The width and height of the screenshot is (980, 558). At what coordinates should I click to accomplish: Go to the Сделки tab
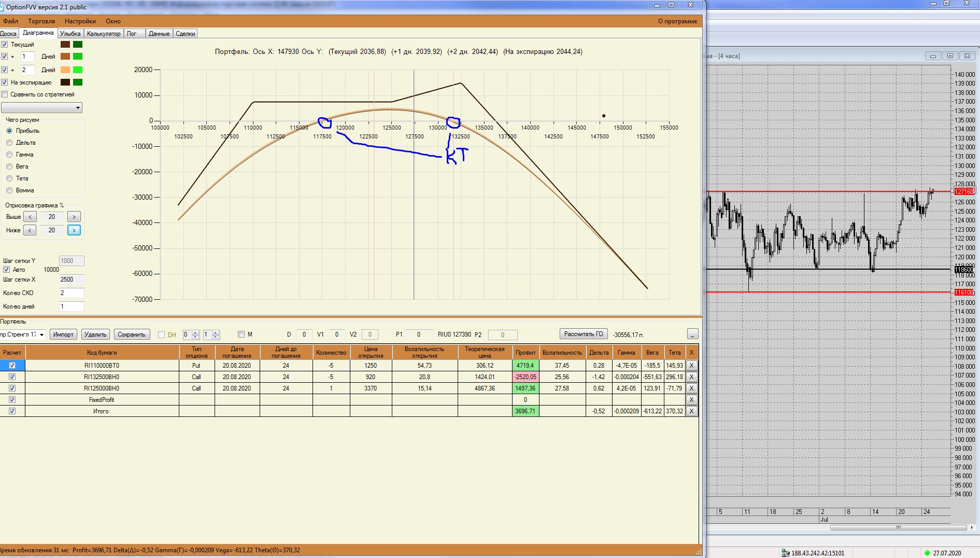[186, 34]
